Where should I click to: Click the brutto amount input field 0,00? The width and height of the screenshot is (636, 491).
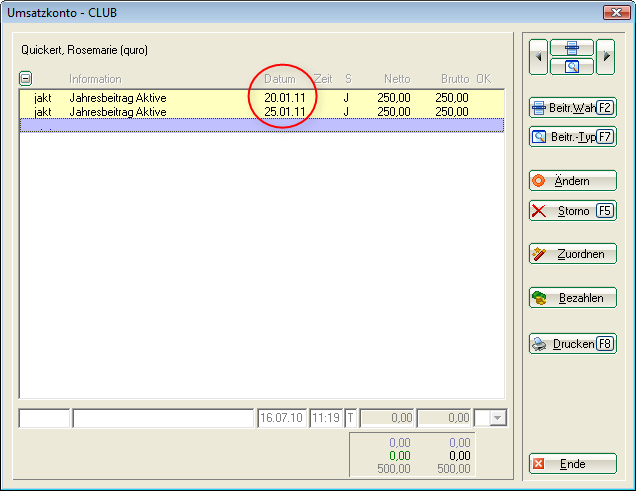pos(444,418)
